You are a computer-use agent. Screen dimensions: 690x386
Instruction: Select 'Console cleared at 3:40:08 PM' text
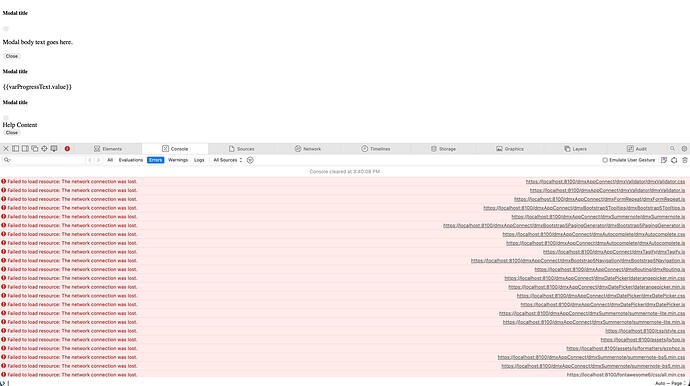tap(345, 172)
